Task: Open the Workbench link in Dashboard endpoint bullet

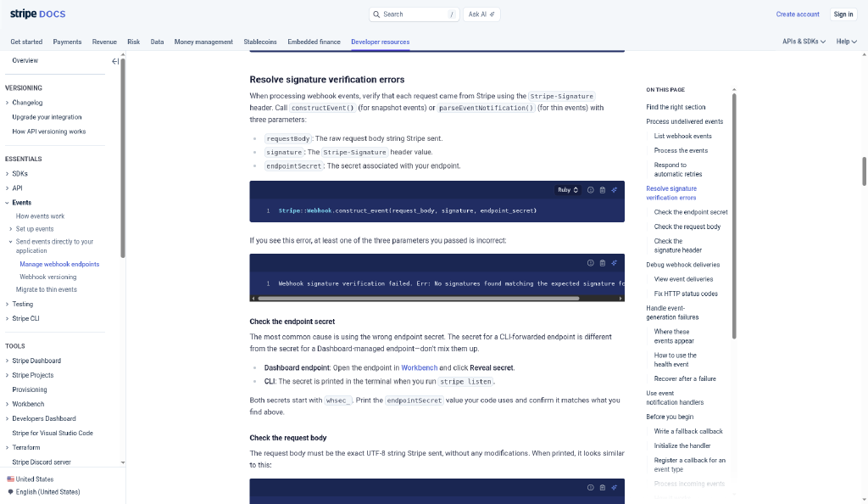Action: pos(419,367)
